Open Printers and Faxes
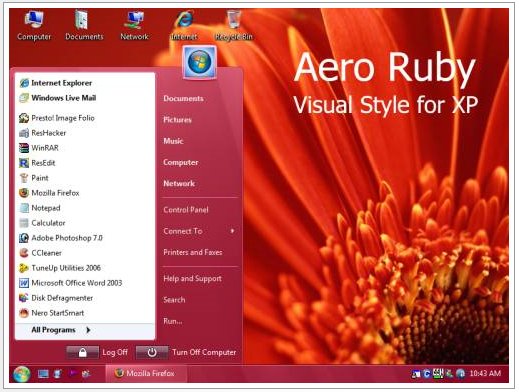Viewport: 519px width, 392px height. pyautogui.click(x=193, y=252)
